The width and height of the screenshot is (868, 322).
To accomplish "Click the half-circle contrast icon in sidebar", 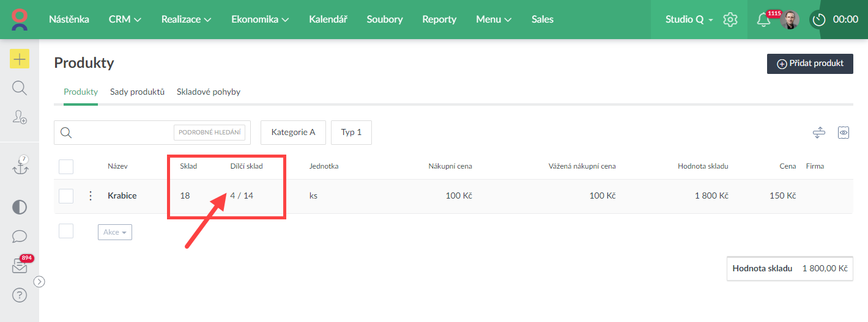I will coord(20,207).
